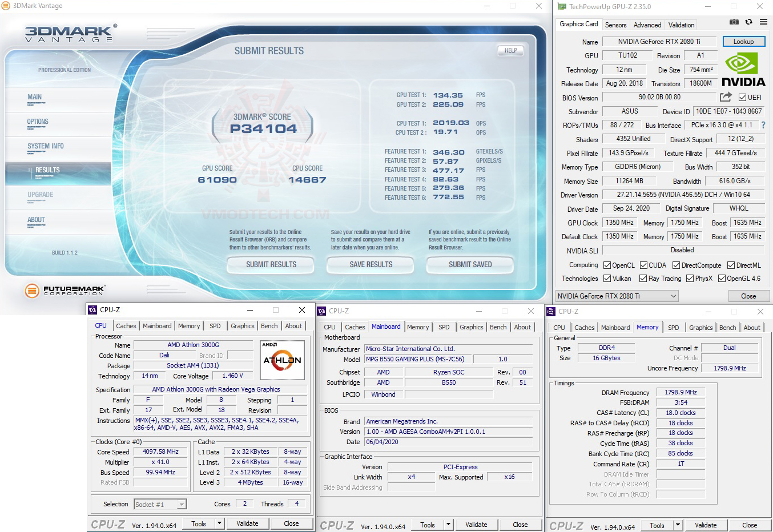Click the 3DMark Vantage title bar icon
Image resolution: width=773 pixels, height=532 pixels.
(6, 6)
